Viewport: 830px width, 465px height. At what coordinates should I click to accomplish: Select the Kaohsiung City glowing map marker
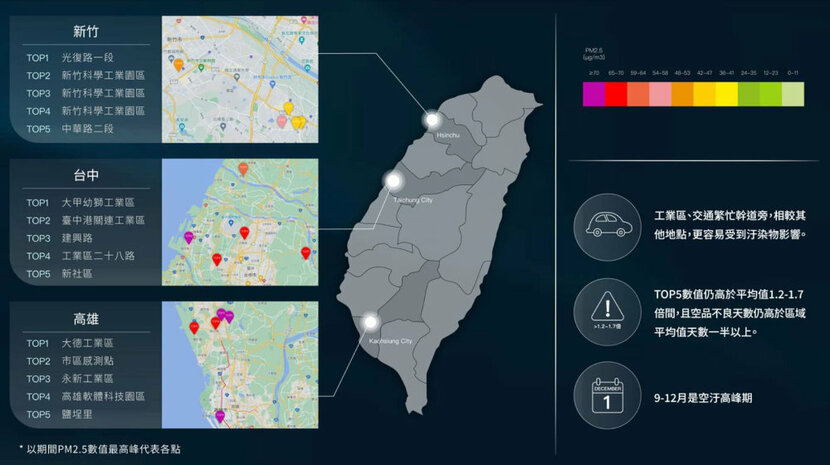pos(371,322)
